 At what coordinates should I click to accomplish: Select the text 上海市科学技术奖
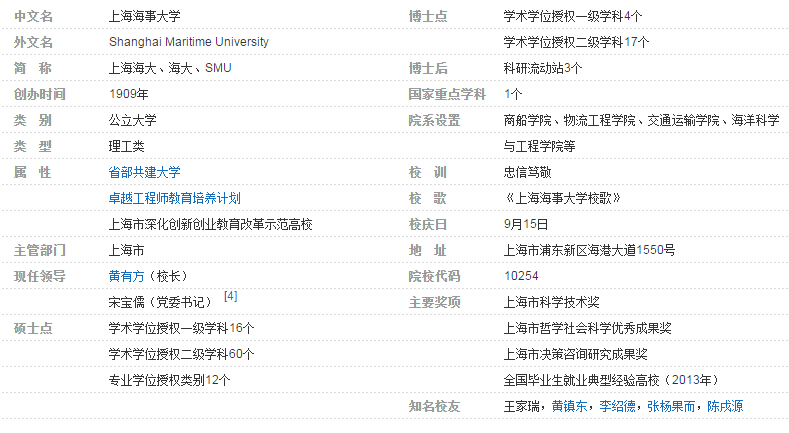pos(551,302)
